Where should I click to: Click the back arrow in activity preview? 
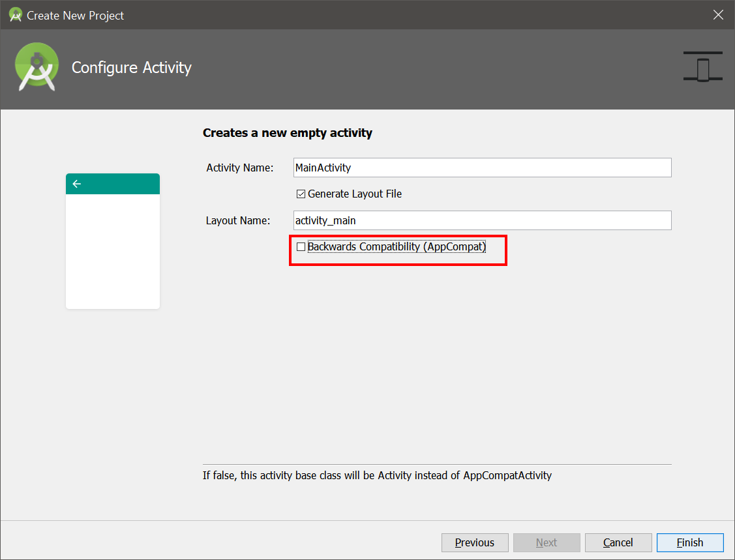(77, 184)
